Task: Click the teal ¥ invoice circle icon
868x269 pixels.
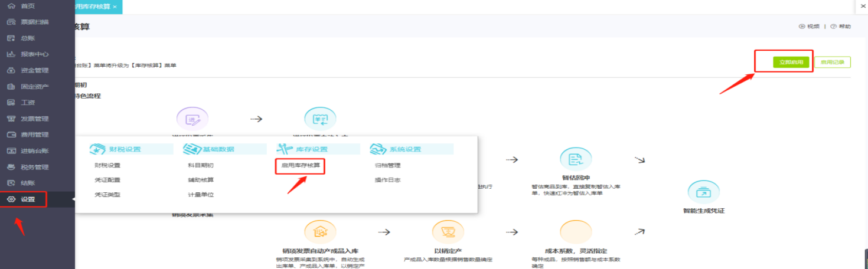Action: (x=320, y=119)
